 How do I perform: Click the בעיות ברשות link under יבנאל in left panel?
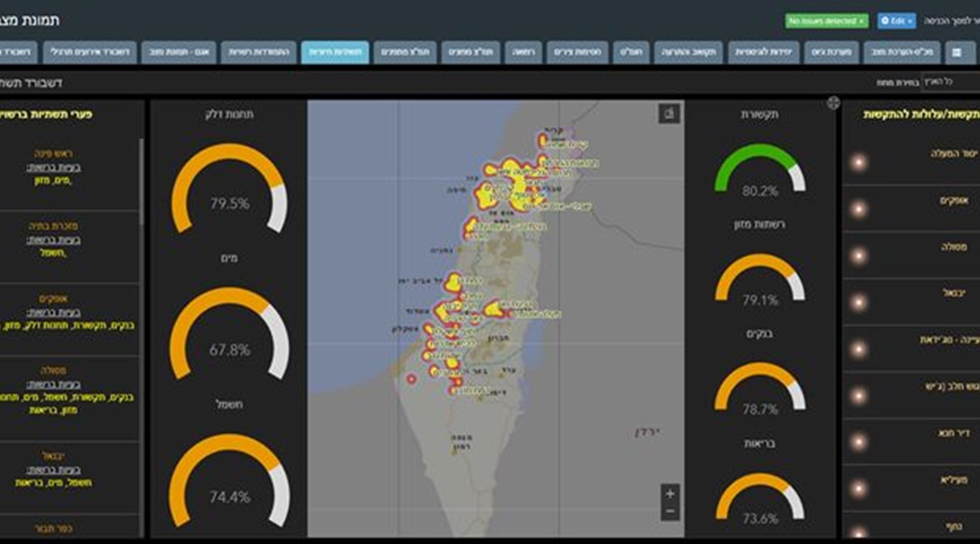[x=54, y=470]
